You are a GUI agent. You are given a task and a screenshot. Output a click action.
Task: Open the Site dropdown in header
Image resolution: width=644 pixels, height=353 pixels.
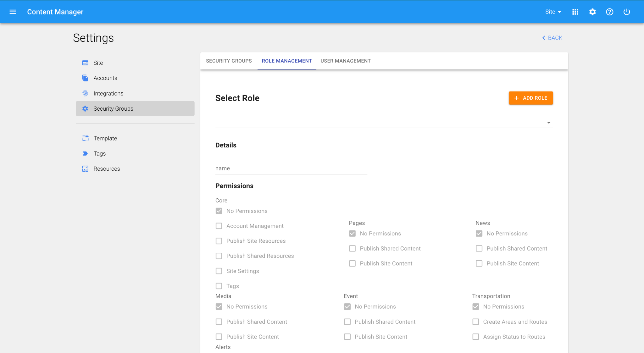pyautogui.click(x=553, y=12)
